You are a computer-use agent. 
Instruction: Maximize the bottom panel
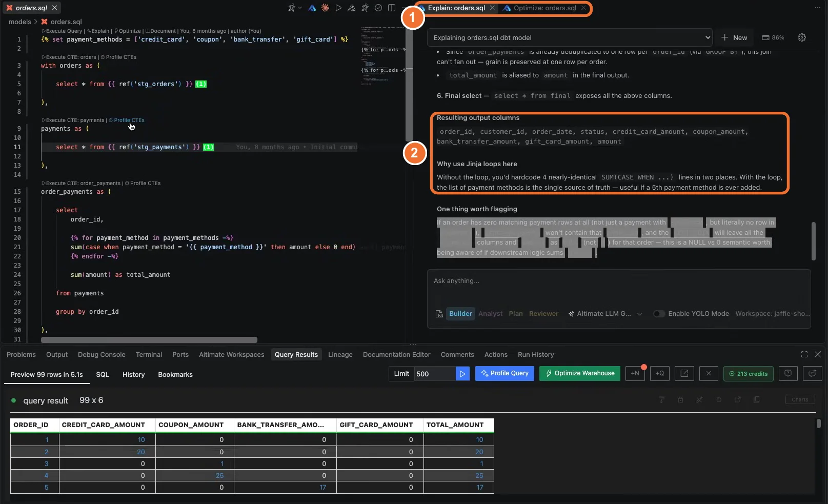[804, 354]
